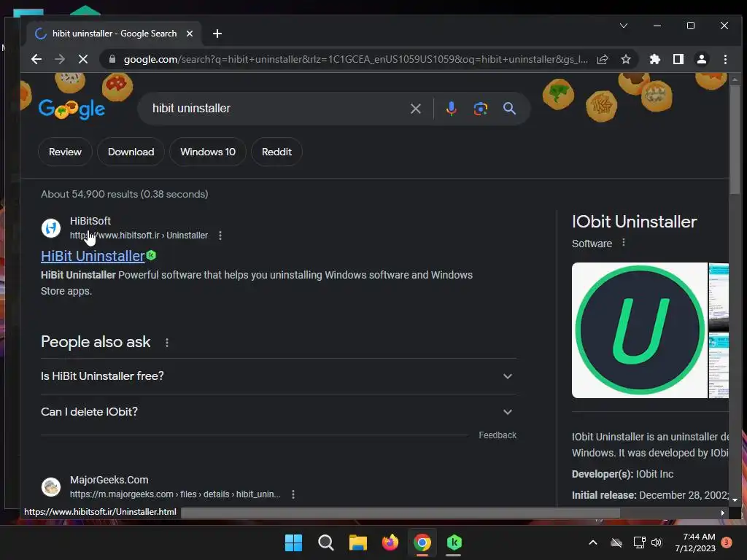Open the HiBit Uninstaller result link
Screen dimensions: 747x560
click(x=93, y=256)
